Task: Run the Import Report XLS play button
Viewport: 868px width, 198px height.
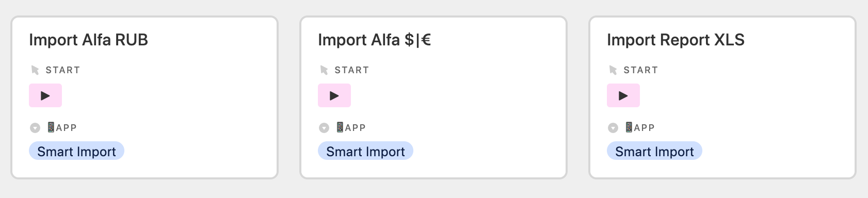Action: (x=623, y=95)
